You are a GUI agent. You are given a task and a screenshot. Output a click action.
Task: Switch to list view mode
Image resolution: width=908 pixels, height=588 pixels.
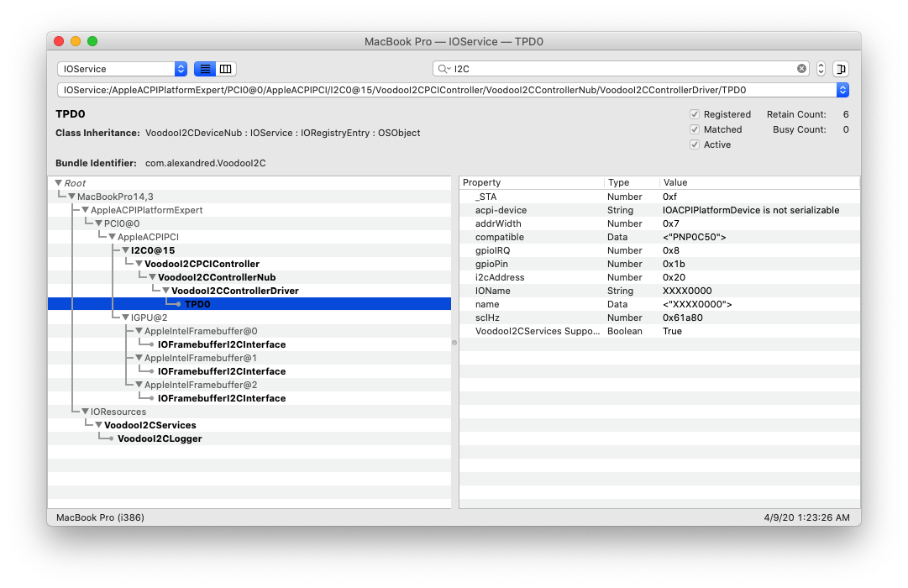coord(205,68)
